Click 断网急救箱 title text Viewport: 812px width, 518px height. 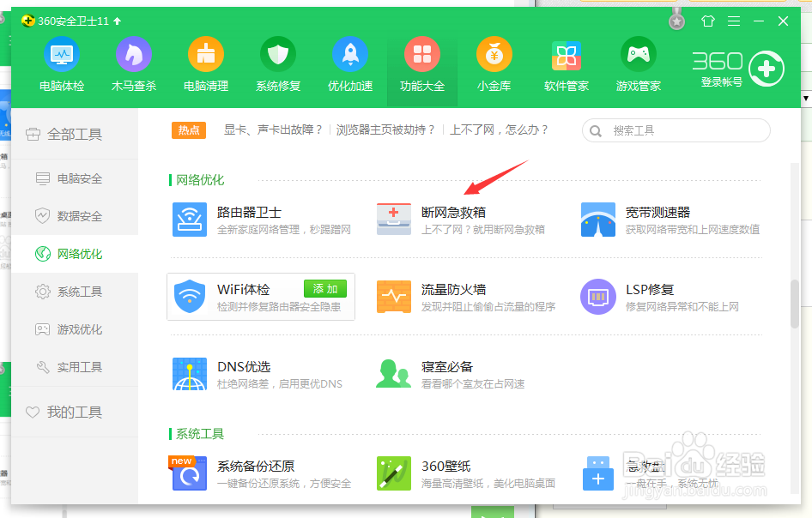coord(453,212)
